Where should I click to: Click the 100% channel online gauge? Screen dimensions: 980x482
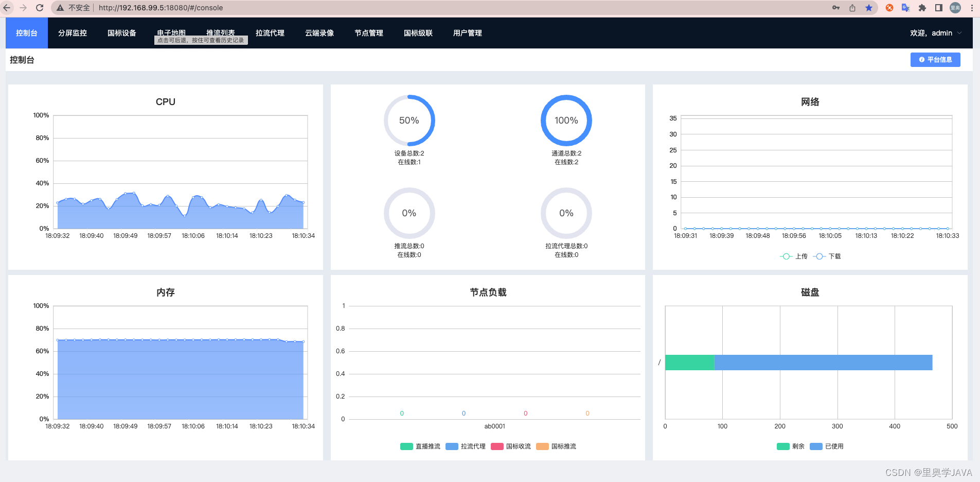(566, 120)
